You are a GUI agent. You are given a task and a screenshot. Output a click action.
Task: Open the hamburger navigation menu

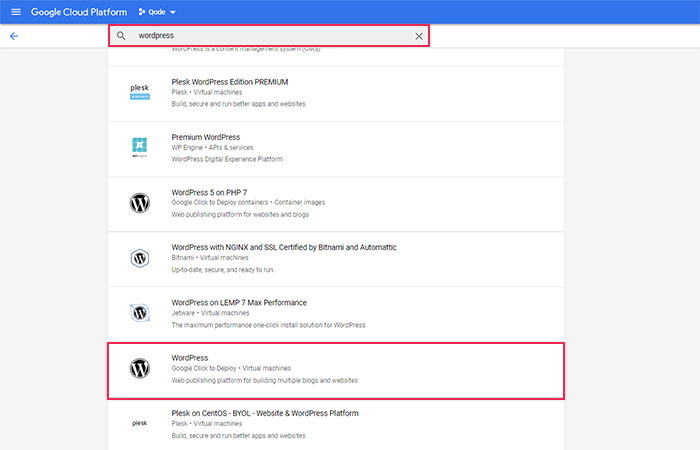point(16,12)
